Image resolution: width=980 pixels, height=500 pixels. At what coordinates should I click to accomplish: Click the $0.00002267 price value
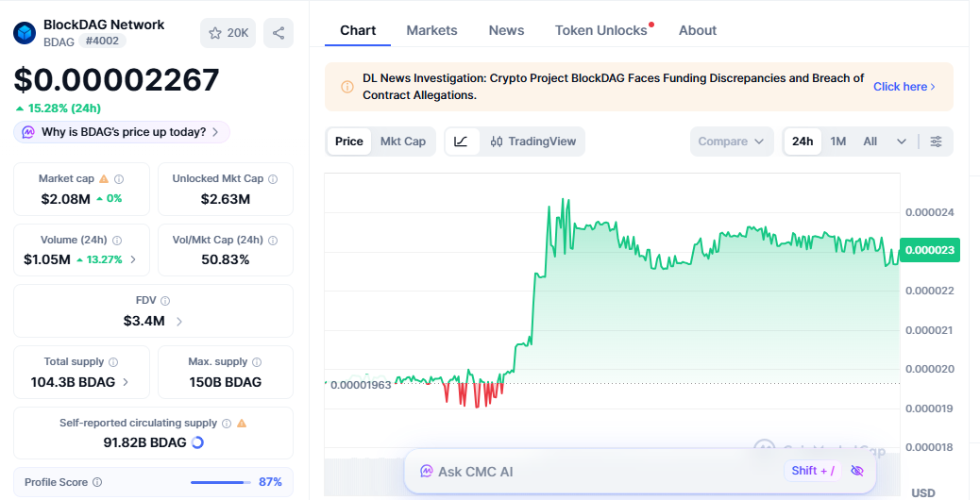(x=117, y=80)
